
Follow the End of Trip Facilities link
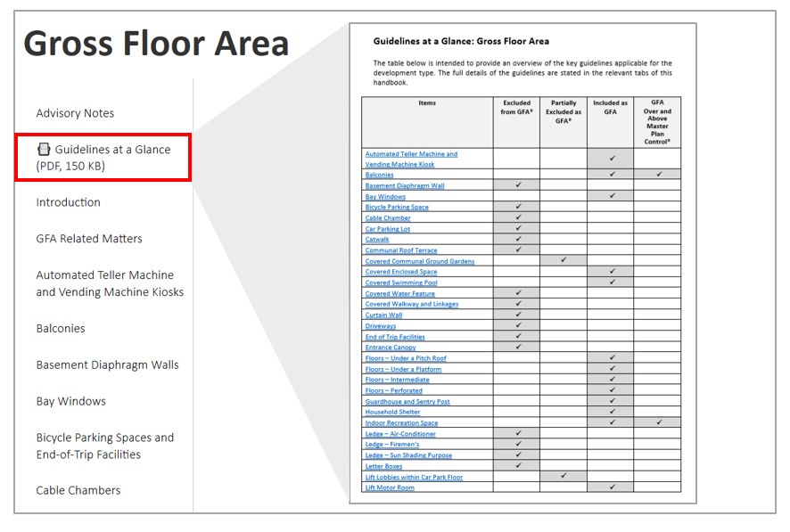[395, 337]
